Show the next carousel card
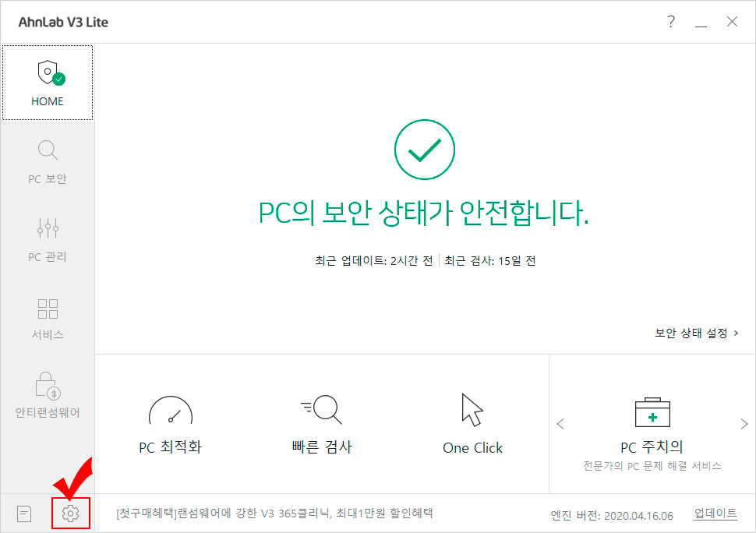 pos(744,424)
